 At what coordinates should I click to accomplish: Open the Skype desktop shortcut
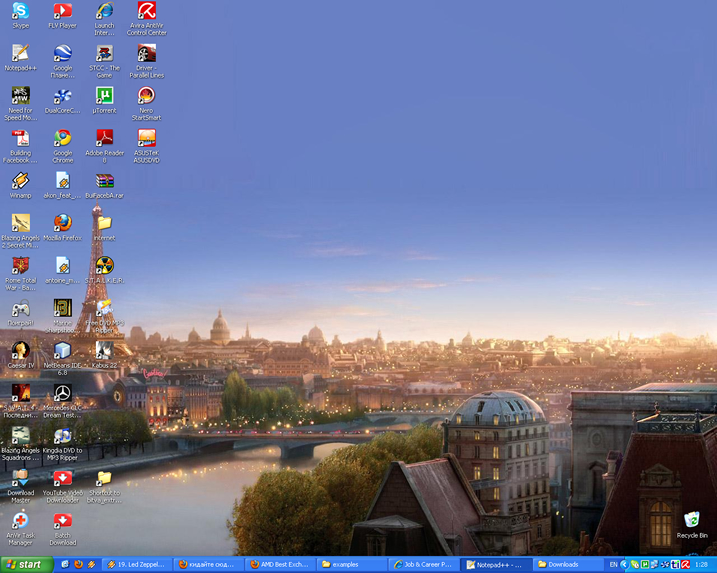[20, 12]
